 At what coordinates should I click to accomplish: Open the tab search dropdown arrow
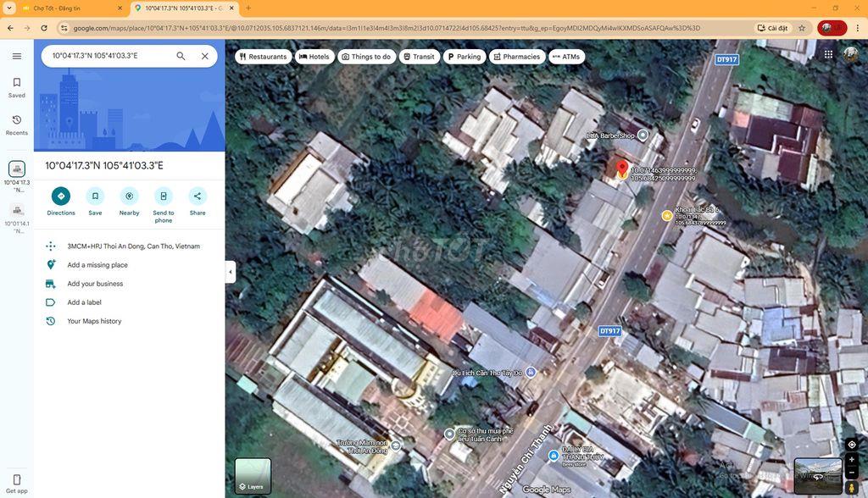[x=9, y=8]
